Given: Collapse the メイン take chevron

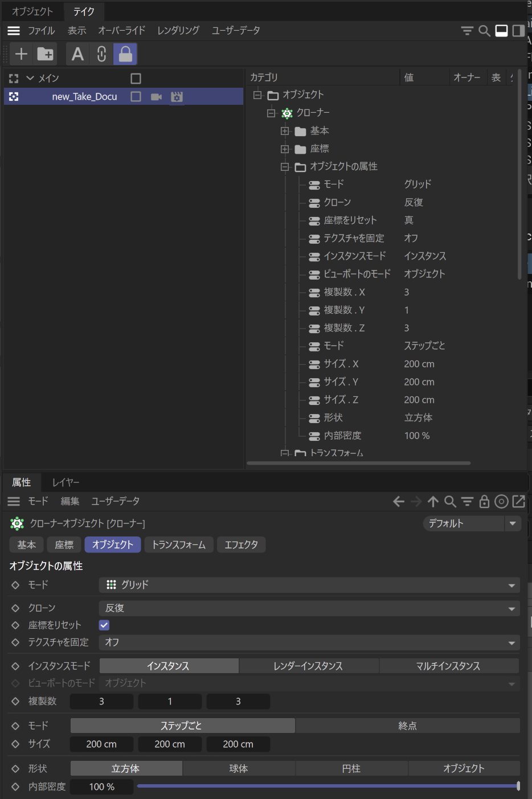Looking at the screenshot, I should pos(30,79).
